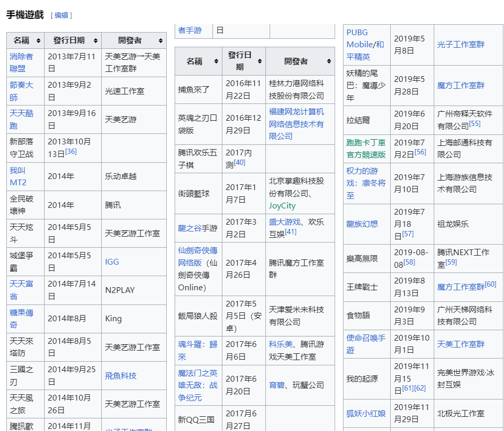The width and height of the screenshot is (504, 431).
Task: Open footnote reference [56]
Action: point(421,152)
